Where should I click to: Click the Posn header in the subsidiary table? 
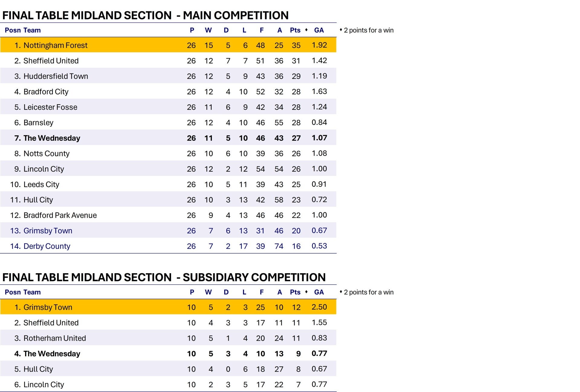click(13, 292)
